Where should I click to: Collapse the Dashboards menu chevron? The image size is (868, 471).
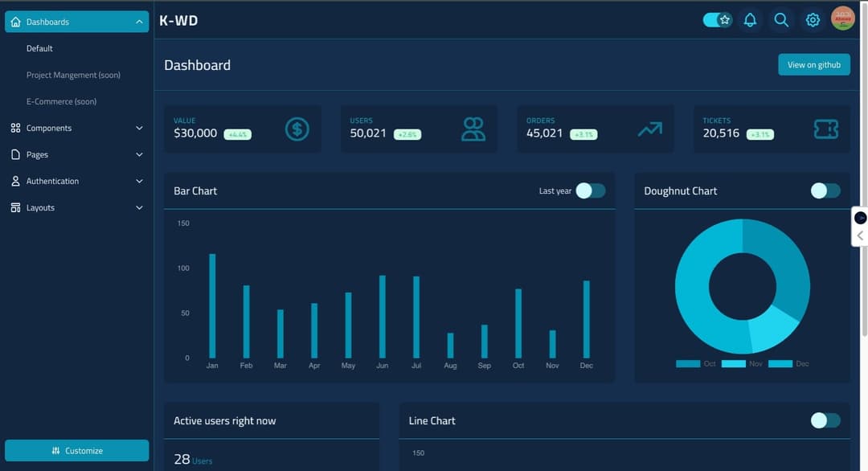pos(139,22)
